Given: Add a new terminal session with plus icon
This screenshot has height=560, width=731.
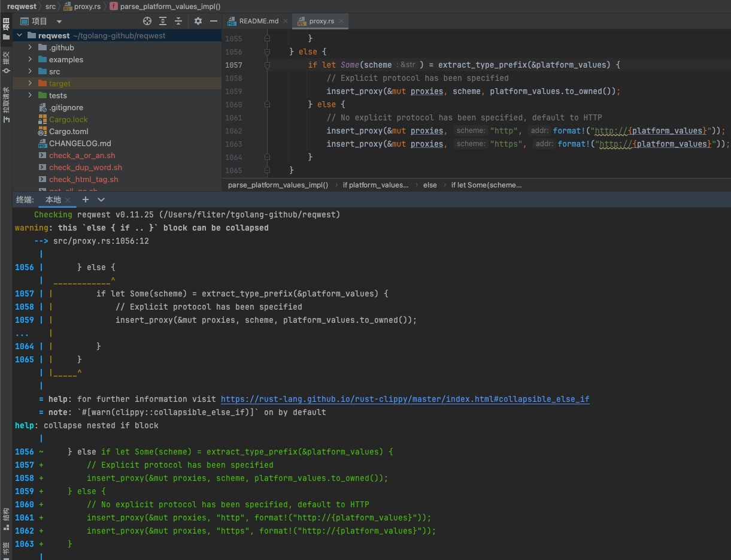Looking at the screenshot, I should [86, 199].
